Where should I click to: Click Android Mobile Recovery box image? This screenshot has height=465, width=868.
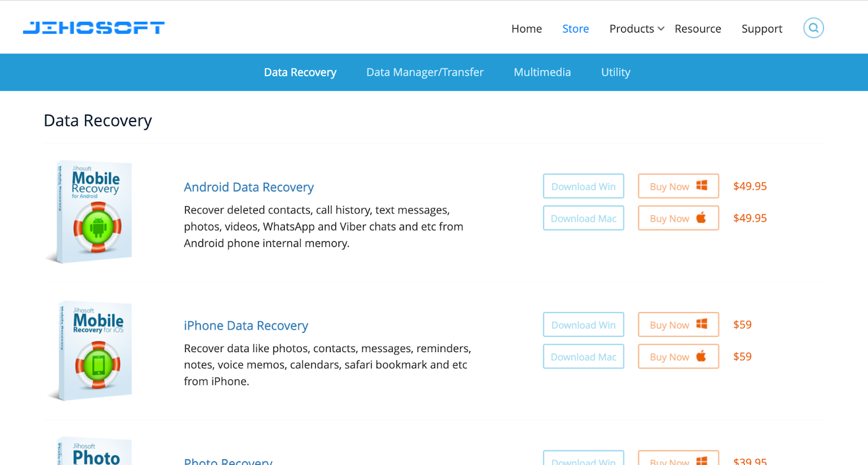[90, 212]
